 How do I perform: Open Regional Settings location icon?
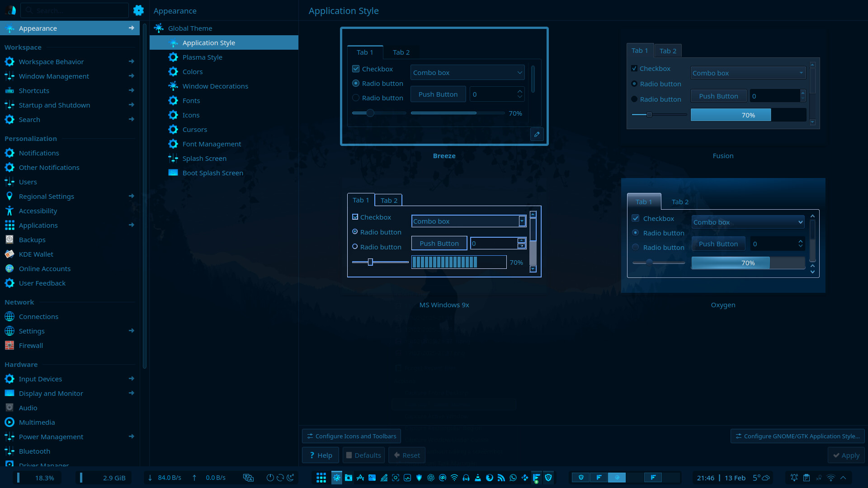[9, 197]
